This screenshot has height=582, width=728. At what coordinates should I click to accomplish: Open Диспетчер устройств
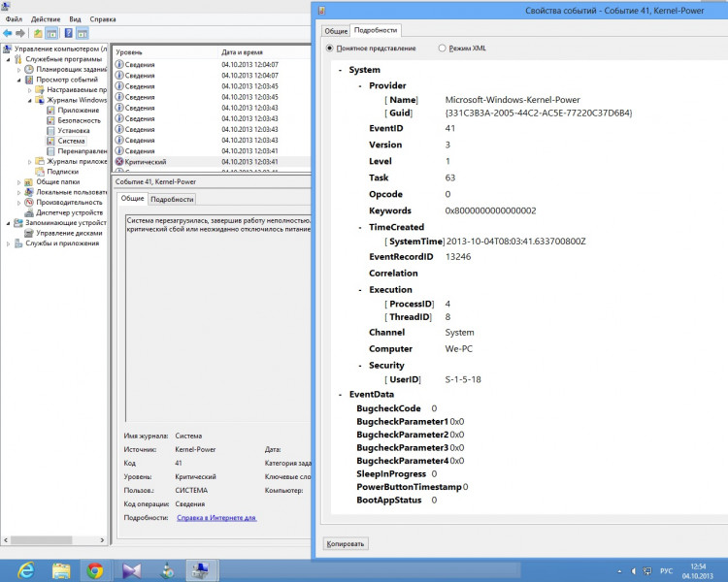pos(69,212)
